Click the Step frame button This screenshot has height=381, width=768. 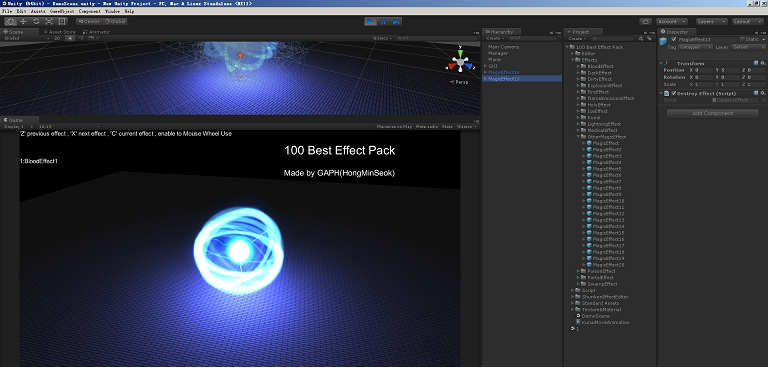point(396,22)
